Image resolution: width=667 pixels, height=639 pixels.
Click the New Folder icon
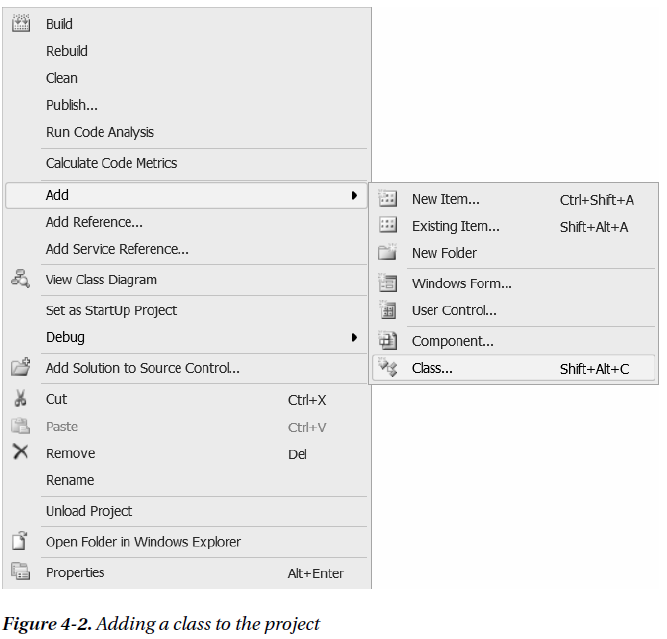point(387,253)
